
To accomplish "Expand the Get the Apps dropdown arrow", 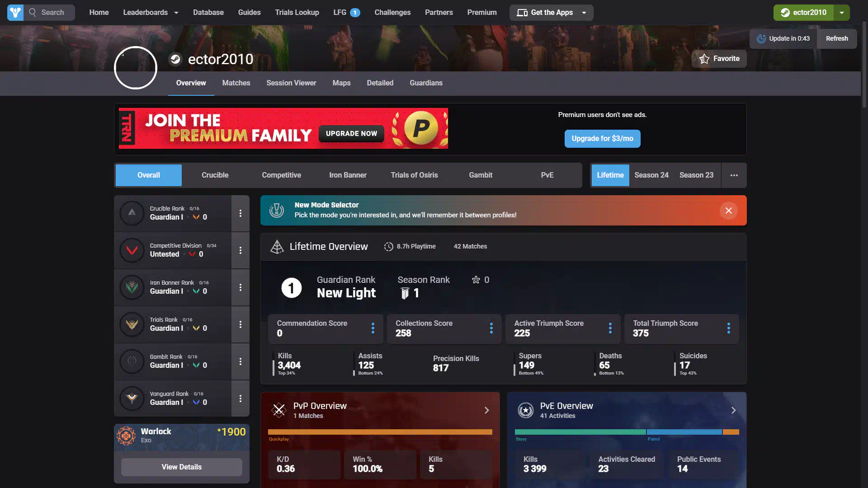I will tap(584, 13).
